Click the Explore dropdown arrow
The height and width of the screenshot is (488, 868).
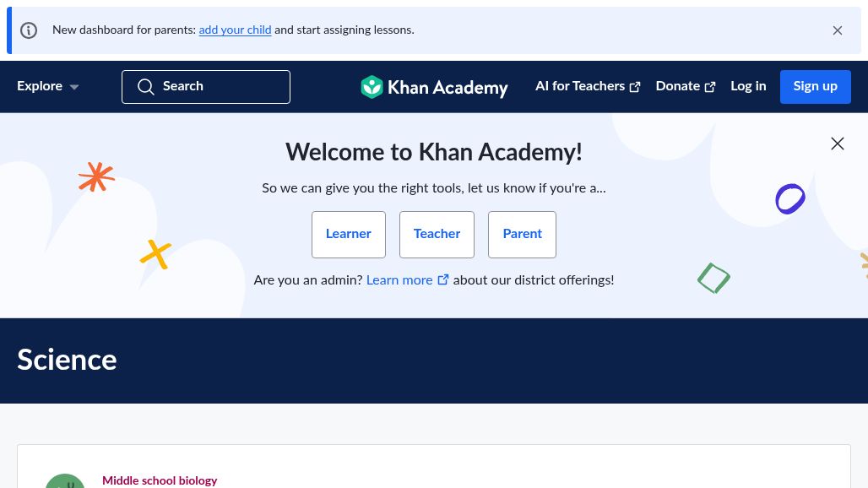pos(74,87)
